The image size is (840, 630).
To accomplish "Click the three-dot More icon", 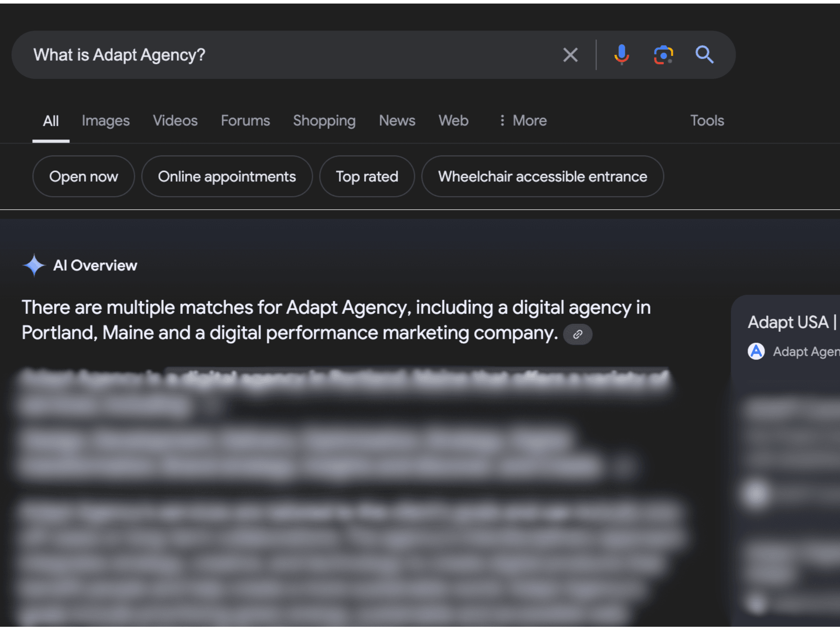I will 502,121.
